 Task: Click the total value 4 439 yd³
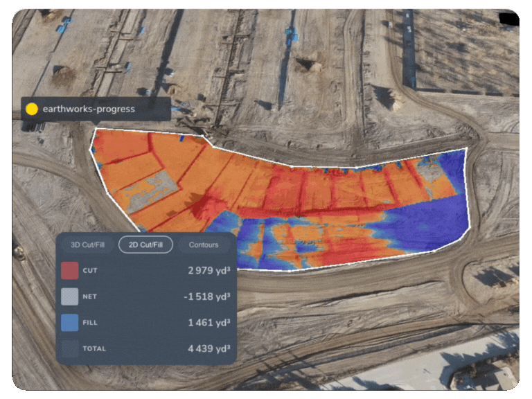click(x=209, y=348)
